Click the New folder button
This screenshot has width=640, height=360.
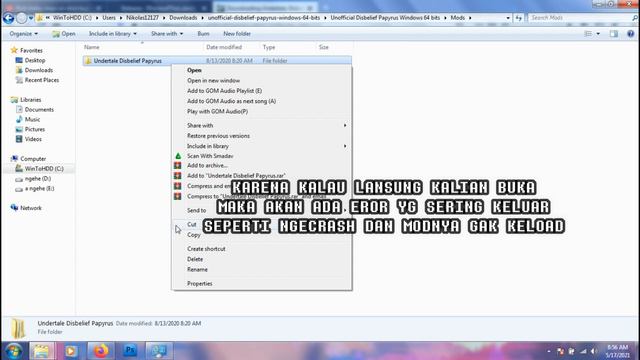(x=237, y=34)
